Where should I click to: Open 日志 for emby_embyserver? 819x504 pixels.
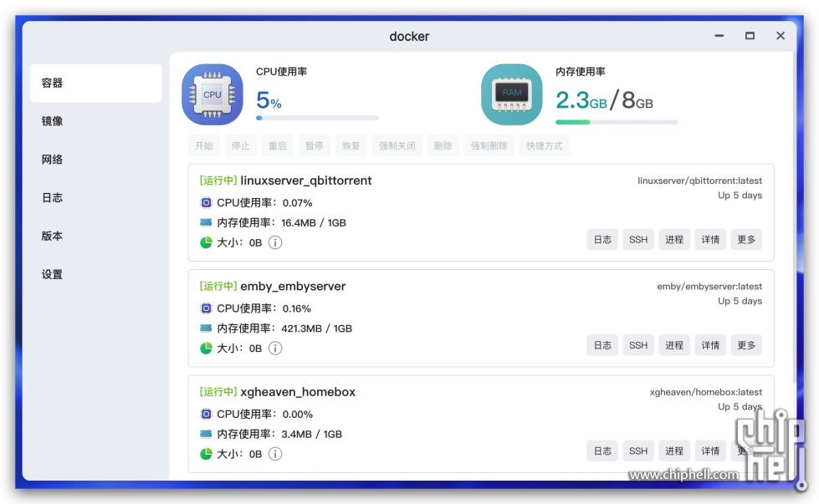602,345
